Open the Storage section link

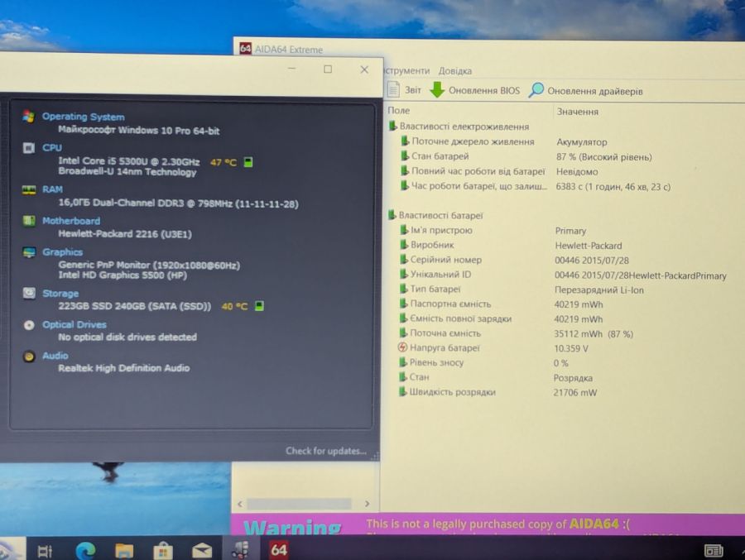pyautogui.click(x=60, y=294)
